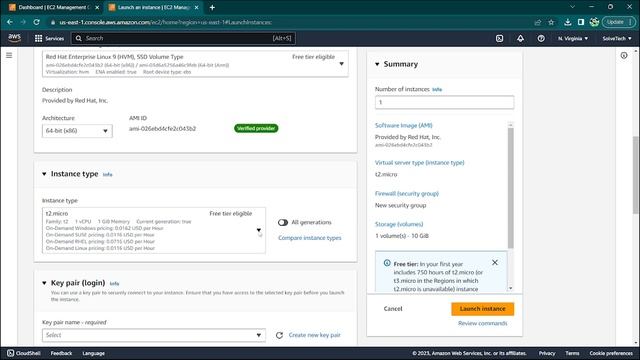640x360 pixels.
Task: Open browser downloads icon
Action: point(567,22)
